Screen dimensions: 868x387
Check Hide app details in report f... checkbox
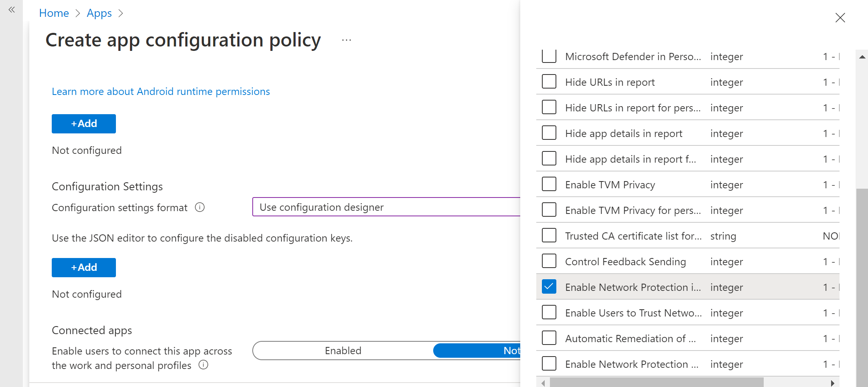549,159
